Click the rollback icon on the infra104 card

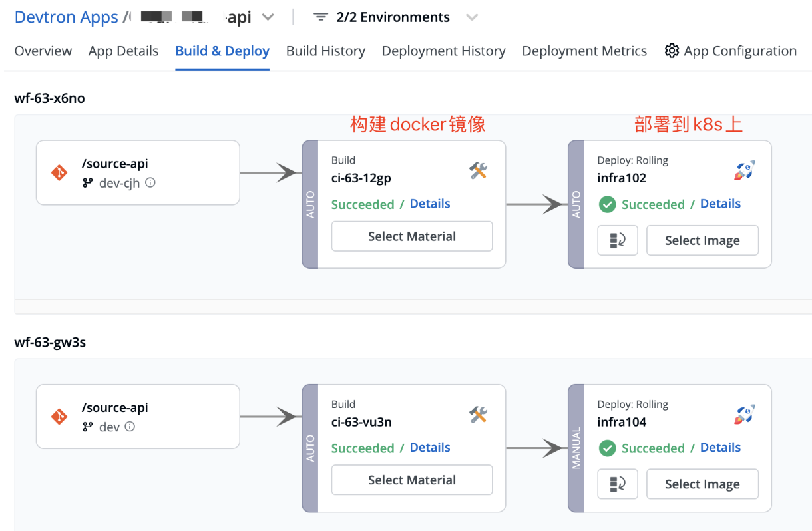point(617,484)
